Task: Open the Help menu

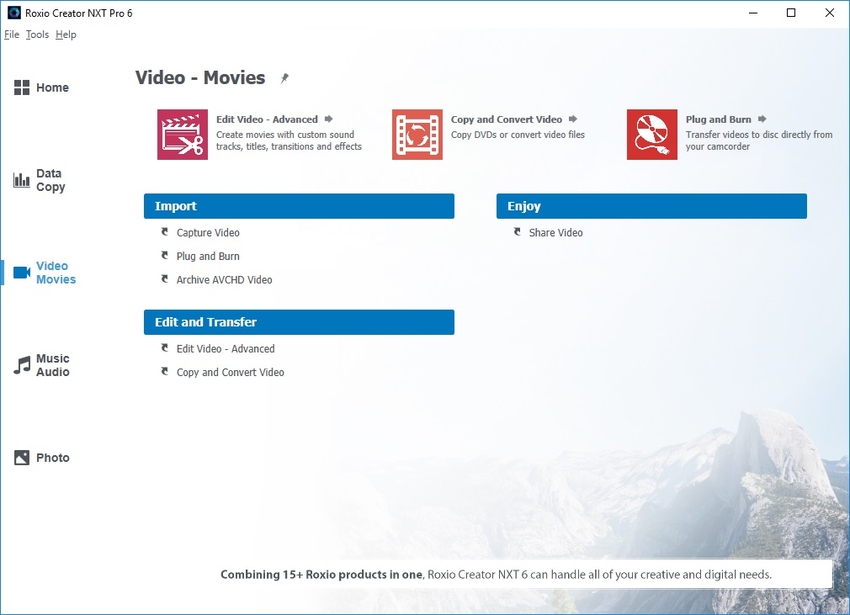Action: (66, 35)
